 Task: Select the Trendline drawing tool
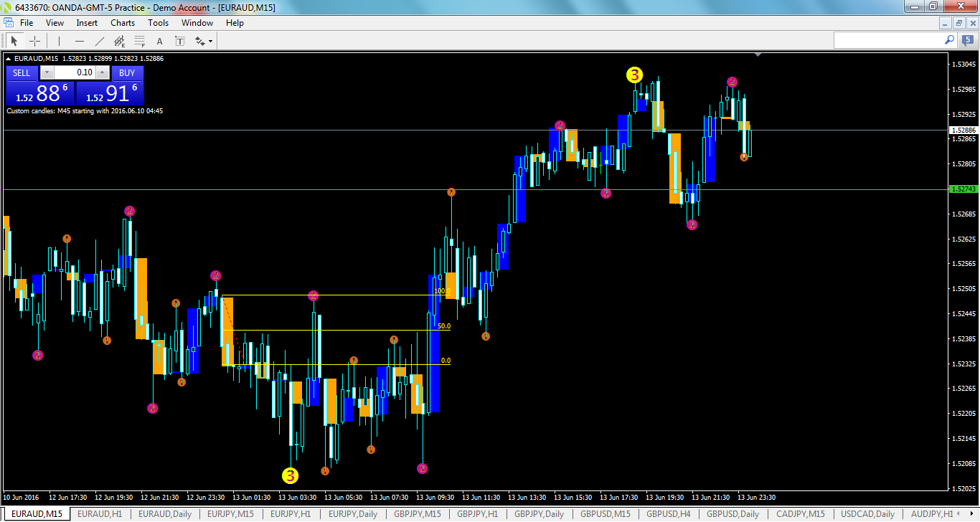[99, 41]
